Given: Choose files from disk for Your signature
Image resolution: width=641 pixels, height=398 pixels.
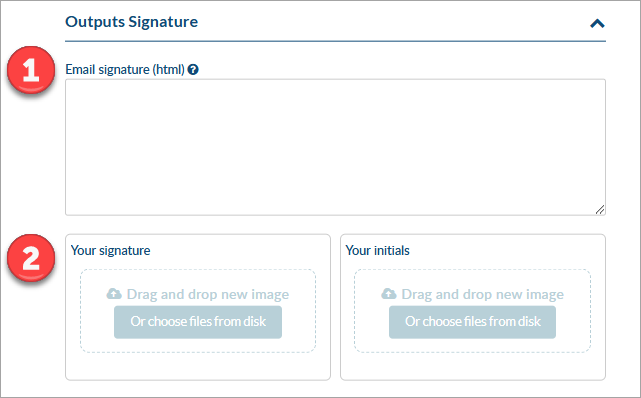Looking at the screenshot, I should point(198,322).
